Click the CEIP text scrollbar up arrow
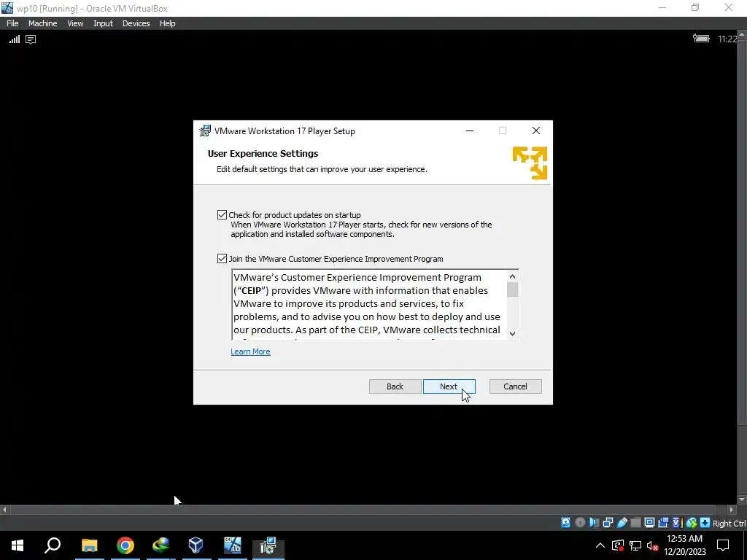The width and height of the screenshot is (747, 560). point(512,276)
